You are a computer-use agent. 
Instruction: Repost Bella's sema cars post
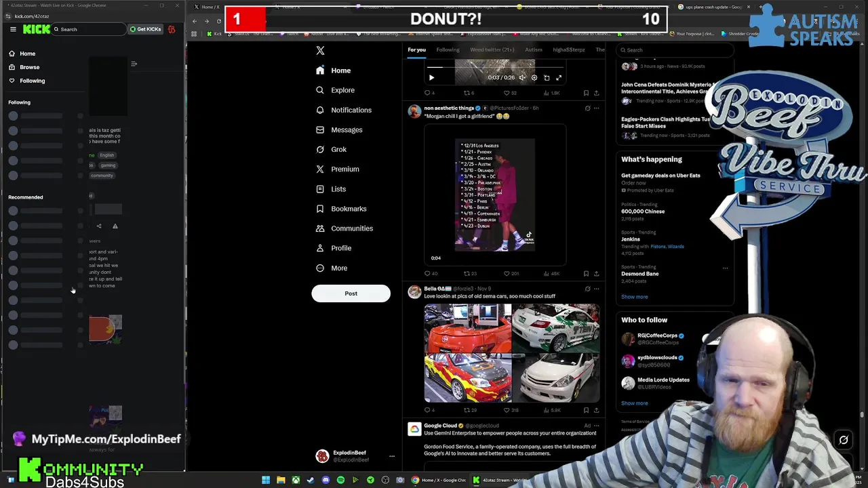coord(470,410)
